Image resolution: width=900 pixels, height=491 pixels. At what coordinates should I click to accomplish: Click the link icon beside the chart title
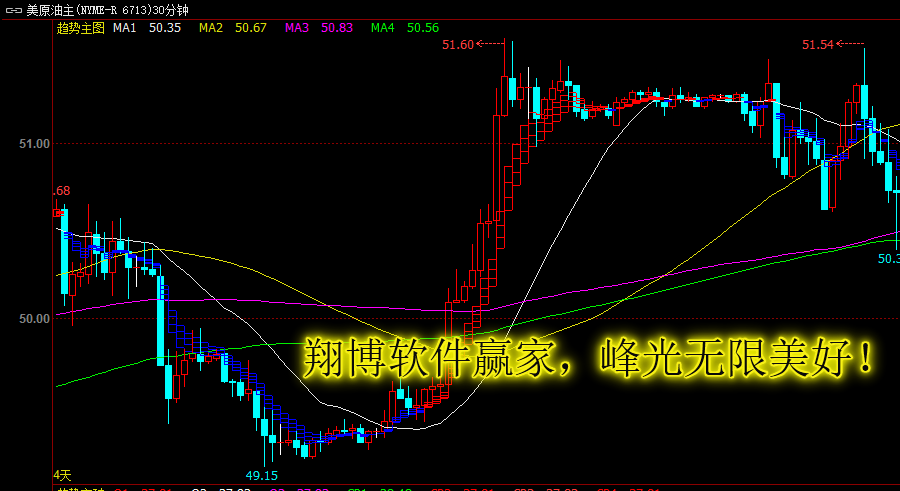[14, 10]
